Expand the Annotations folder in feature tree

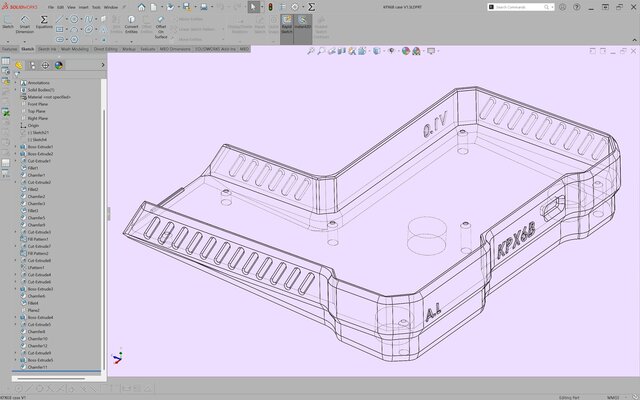coord(15,83)
